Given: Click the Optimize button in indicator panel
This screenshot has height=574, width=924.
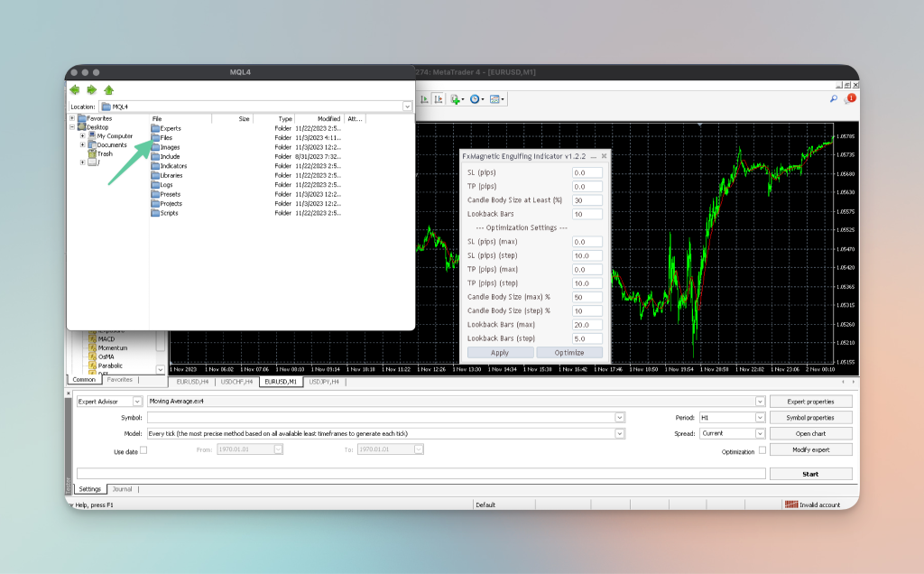Looking at the screenshot, I should pyautogui.click(x=569, y=352).
